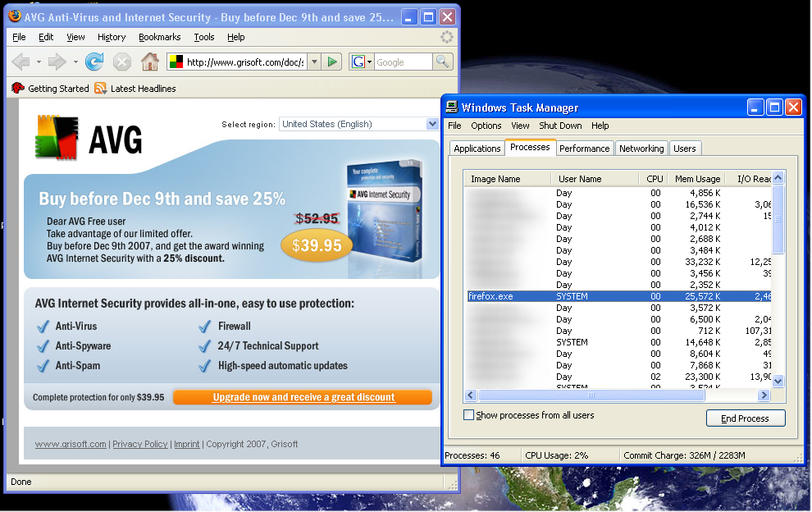
Task: Click the Latest Headlines RSS feed icon
Action: (100, 88)
